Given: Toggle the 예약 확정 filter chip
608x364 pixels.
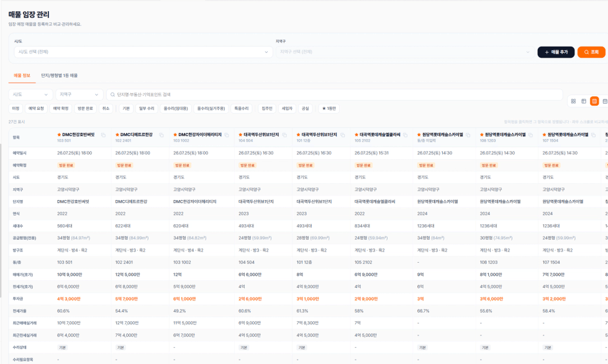Looking at the screenshot, I should (x=60, y=109).
